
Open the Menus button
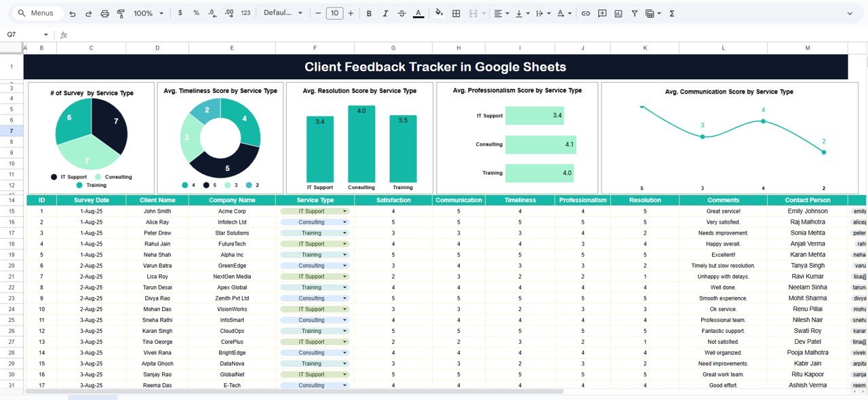click(37, 13)
